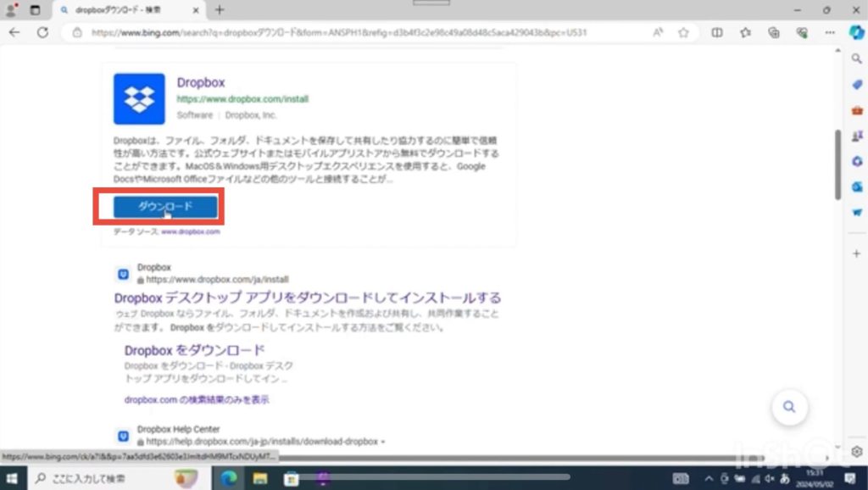The image size is (868, 490).
Task: Open the sidebar tools briefcase icon
Action: [x=857, y=110]
